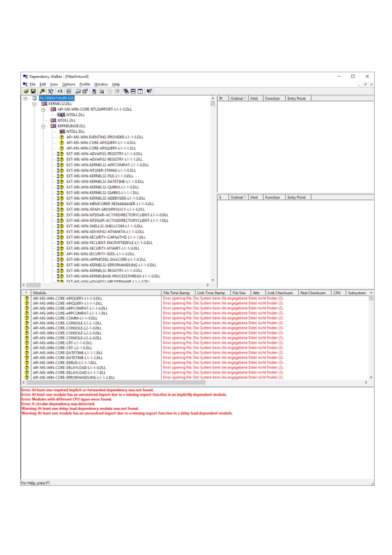Open the Window menu

point(101,84)
